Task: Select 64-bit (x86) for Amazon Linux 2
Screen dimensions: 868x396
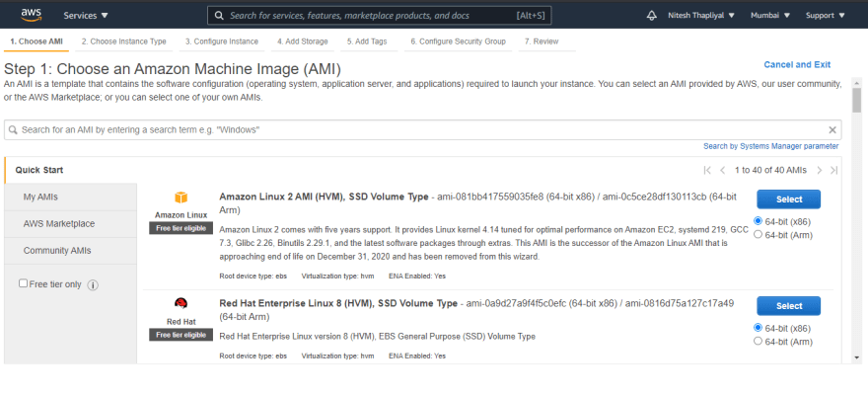Action: point(759,221)
